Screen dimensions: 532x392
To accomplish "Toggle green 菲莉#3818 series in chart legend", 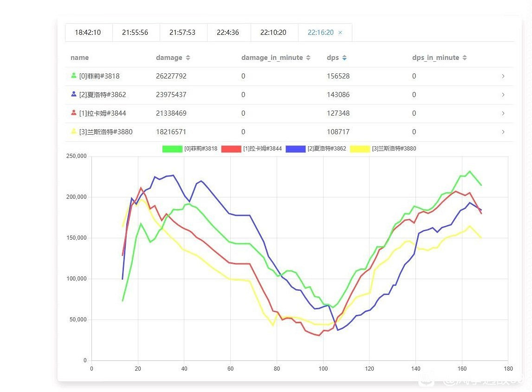I will [x=172, y=149].
